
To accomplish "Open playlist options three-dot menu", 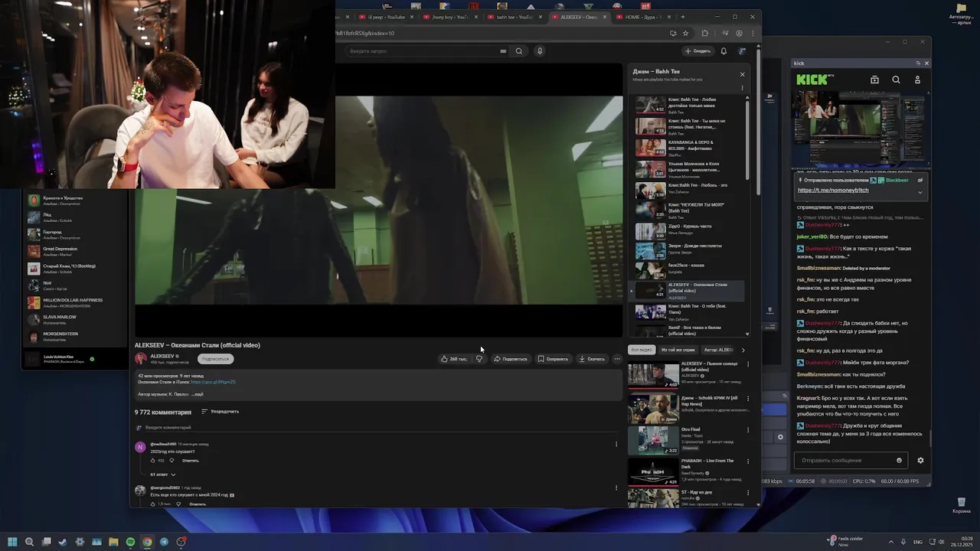I will click(742, 87).
